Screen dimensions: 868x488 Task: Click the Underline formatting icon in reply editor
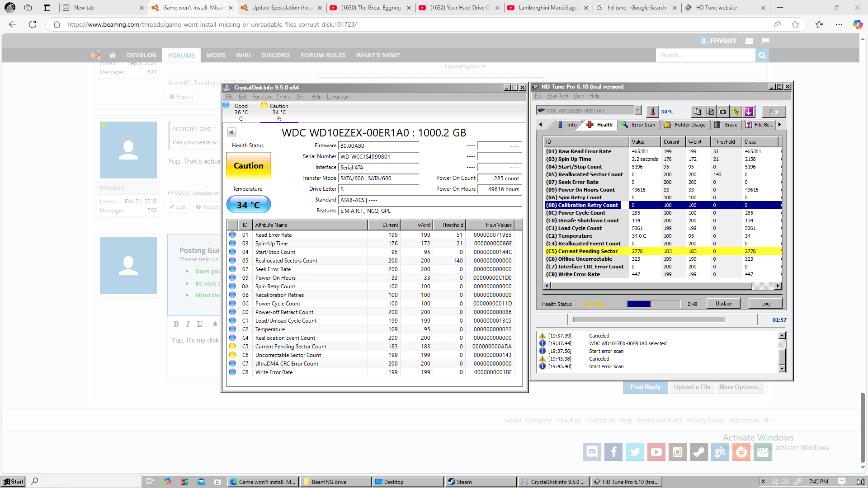coord(200,324)
